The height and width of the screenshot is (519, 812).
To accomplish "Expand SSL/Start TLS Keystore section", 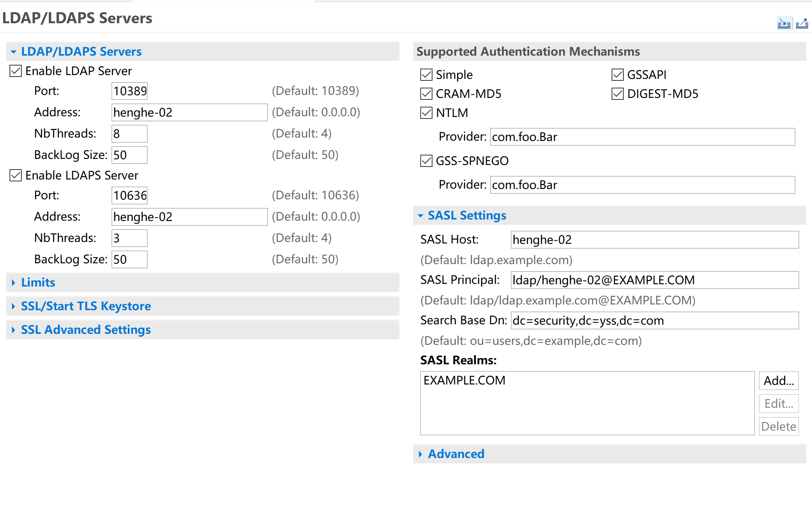I will tap(86, 306).
